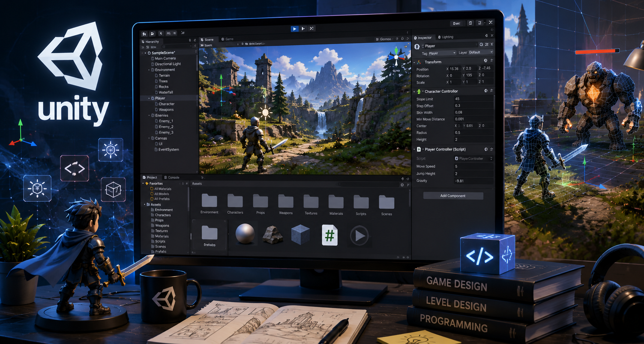Select the rock model asset thumbnail
The image size is (644, 344).
pos(273,235)
